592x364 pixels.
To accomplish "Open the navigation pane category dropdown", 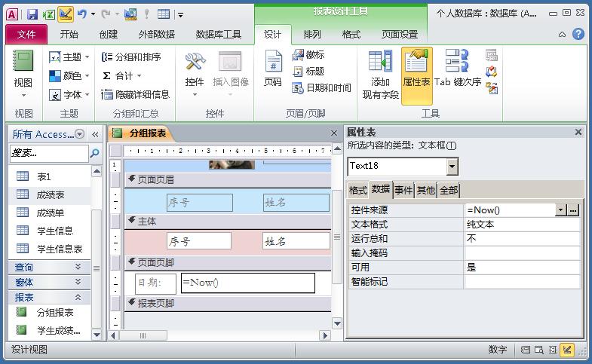I will pos(79,134).
